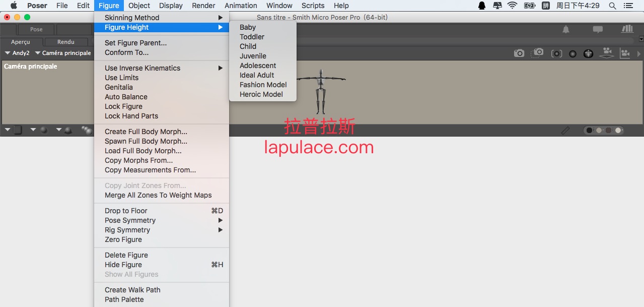Select Baby figure height
Image resolution: width=644 pixels, height=307 pixels.
[x=263, y=27]
